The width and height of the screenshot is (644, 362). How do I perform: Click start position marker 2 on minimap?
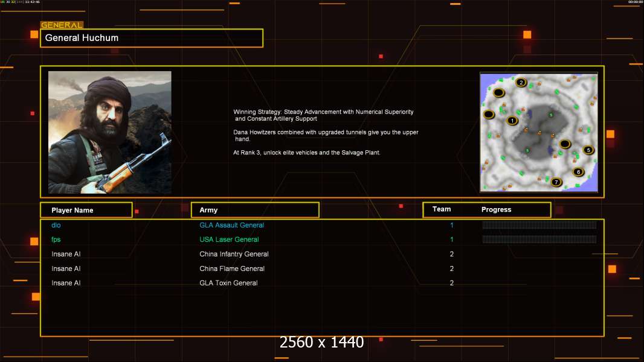(x=521, y=83)
